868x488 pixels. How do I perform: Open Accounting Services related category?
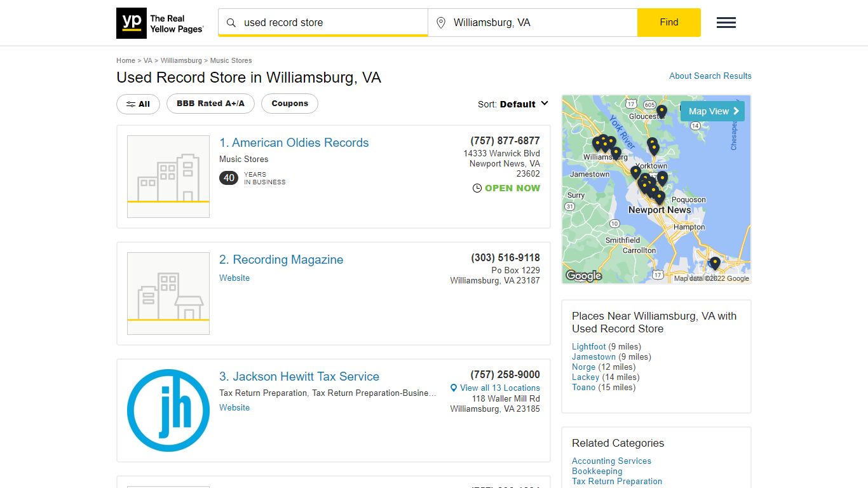pos(611,461)
